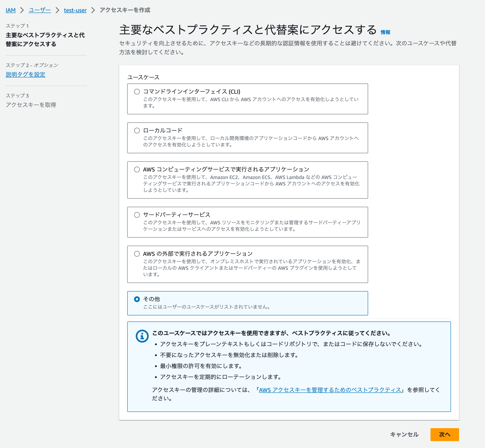The image size is (485, 448).
Task: Click the orange 次へ button
Action: (444, 434)
